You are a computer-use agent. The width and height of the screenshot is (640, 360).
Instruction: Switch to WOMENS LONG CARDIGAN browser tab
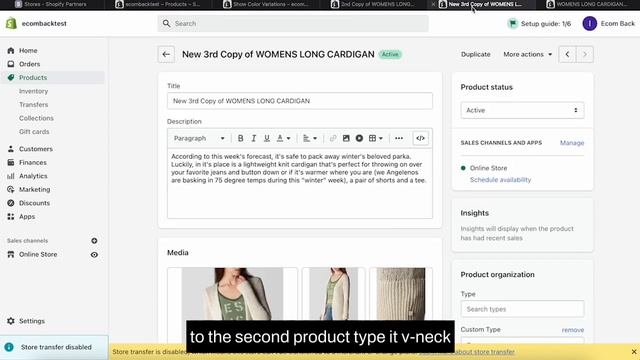[588, 4]
